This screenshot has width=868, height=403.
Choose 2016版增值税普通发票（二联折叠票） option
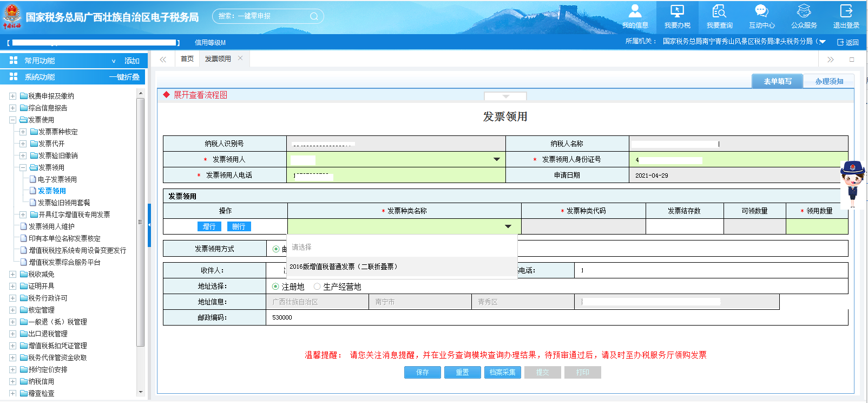click(344, 266)
